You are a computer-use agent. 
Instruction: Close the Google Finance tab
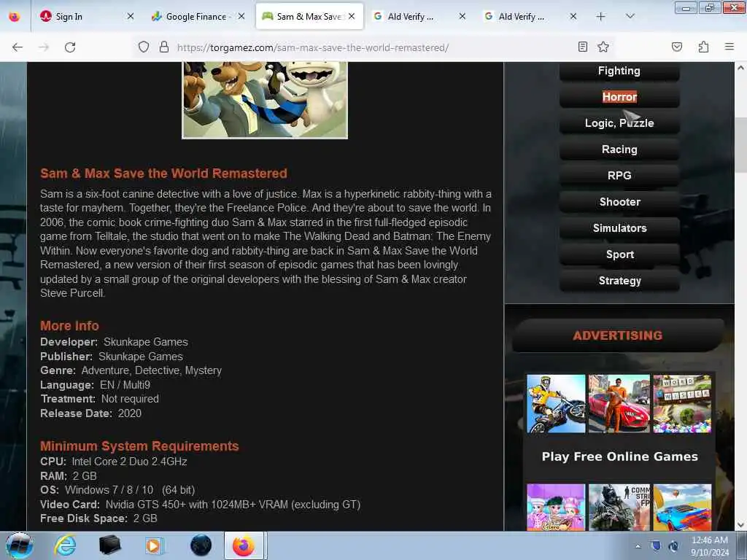(x=241, y=16)
